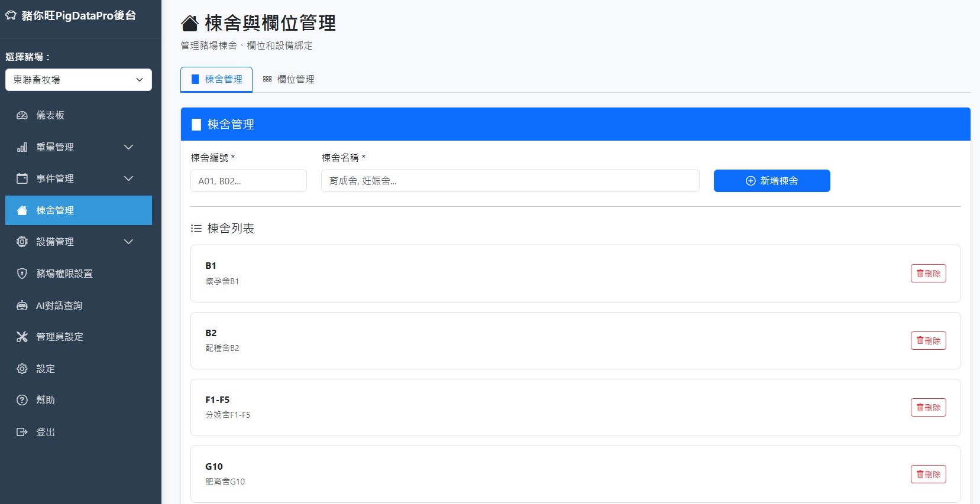Click the 幫助 question mark icon
980x504 pixels.
pyautogui.click(x=22, y=400)
